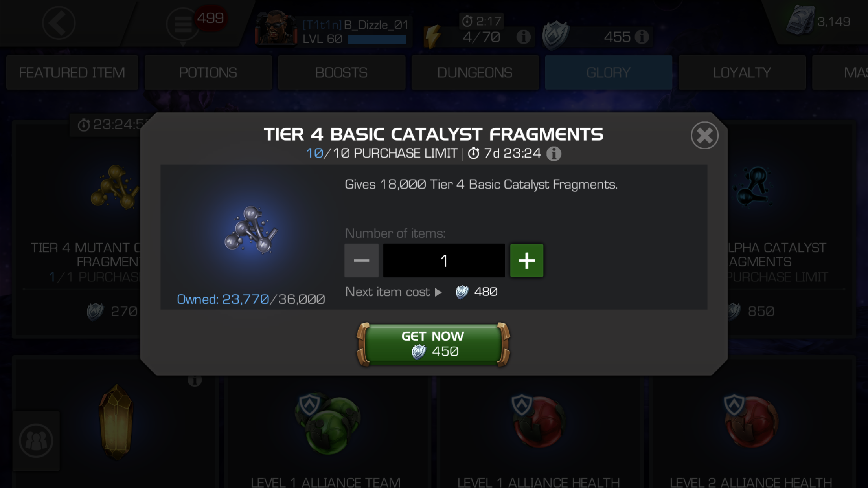
Task: Tap the next item cost arrow
Action: (x=438, y=292)
